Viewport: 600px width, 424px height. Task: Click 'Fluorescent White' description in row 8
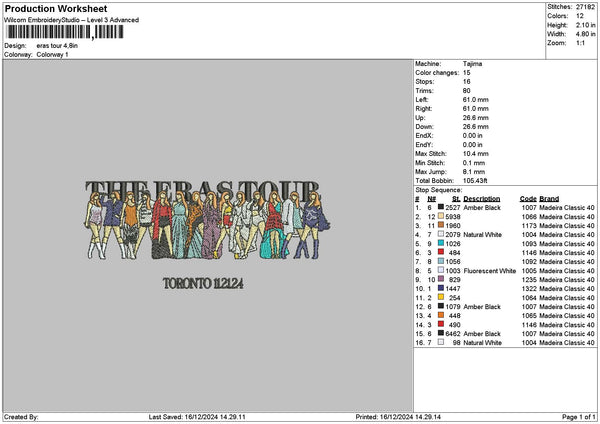(x=489, y=271)
